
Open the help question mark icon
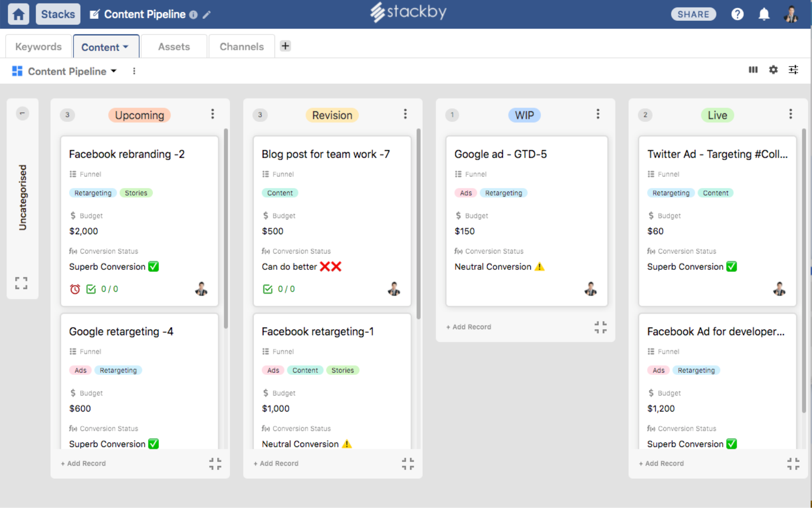(x=737, y=14)
